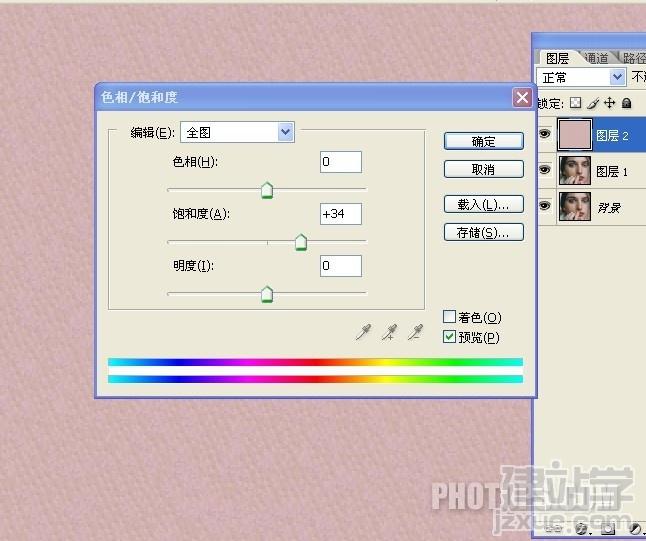Select the 背景 layer thumbnail

click(575, 206)
